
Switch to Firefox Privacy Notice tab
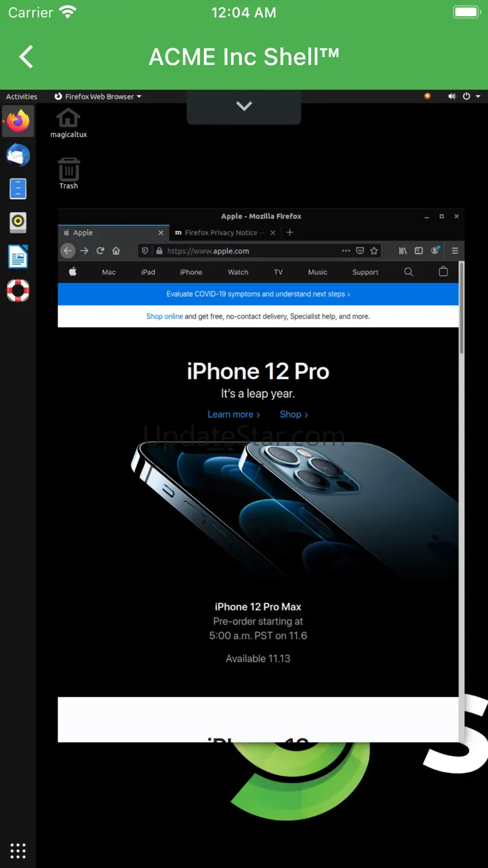point(225,233)
